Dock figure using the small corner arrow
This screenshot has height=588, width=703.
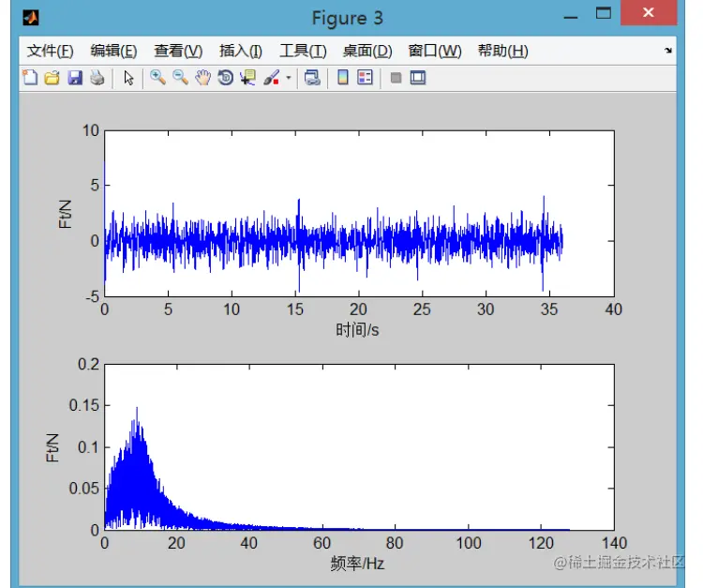point(668,51)
